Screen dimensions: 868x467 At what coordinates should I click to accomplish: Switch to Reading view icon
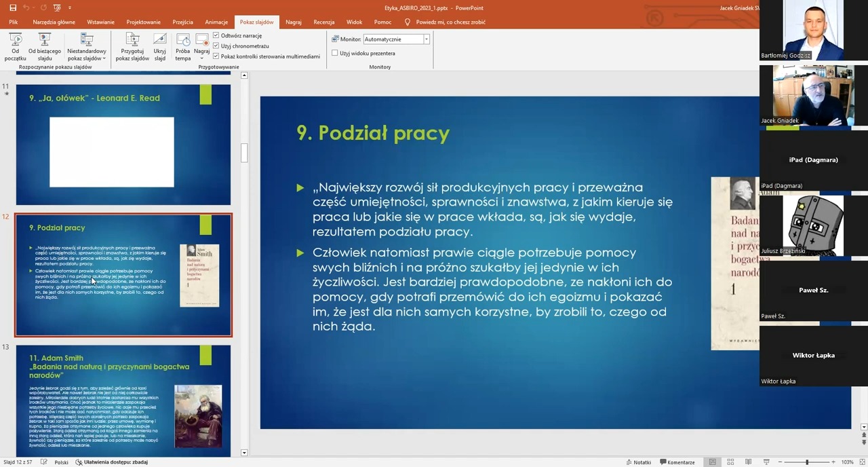tap(748, 462)
